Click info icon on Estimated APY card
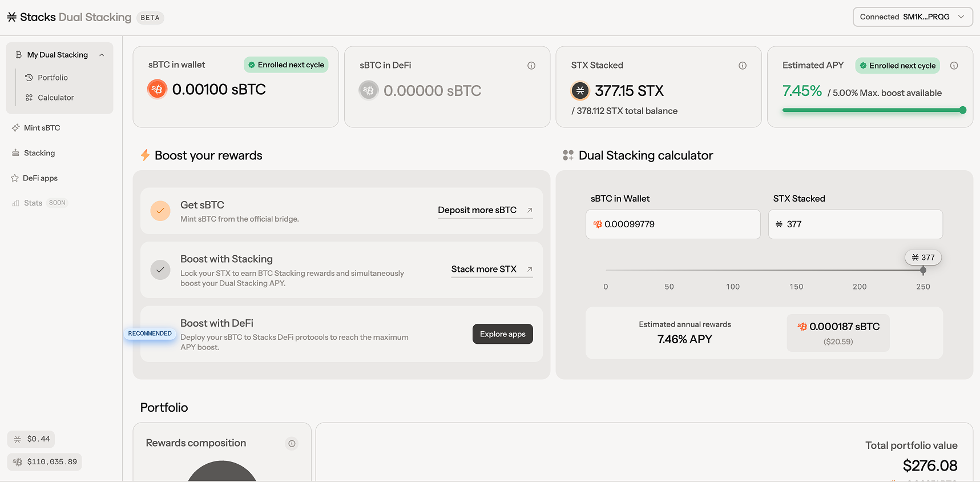 (953, 66)
